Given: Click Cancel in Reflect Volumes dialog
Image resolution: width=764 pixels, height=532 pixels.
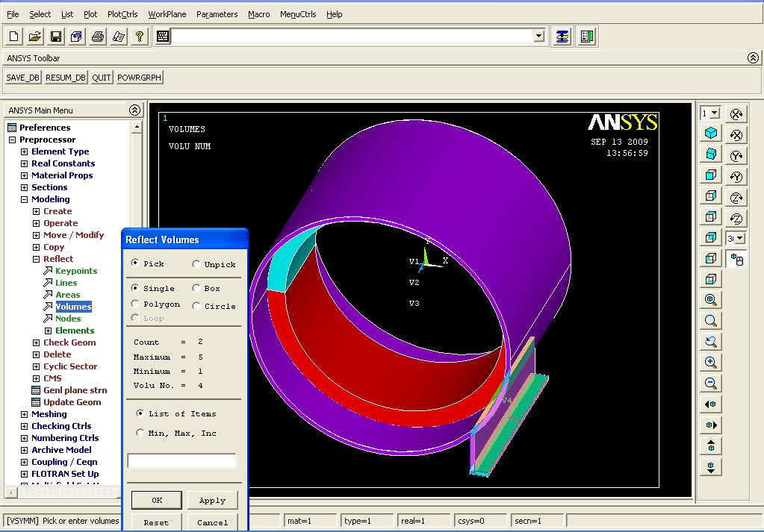Looking at the screenshot, I should (x=212, y=522).
